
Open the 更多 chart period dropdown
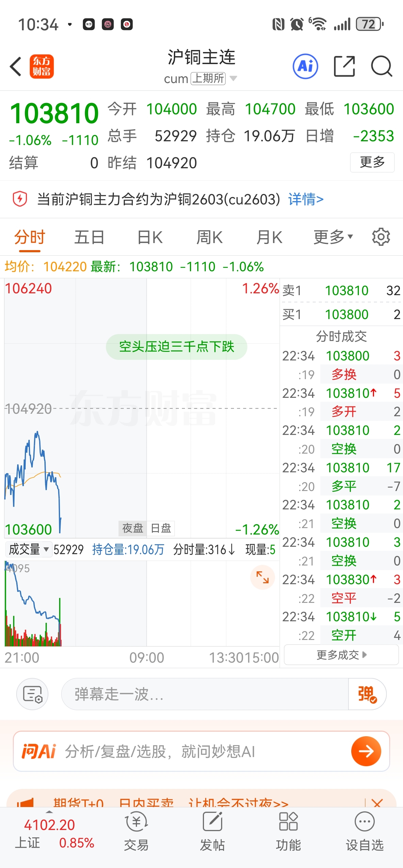click(x=333, y=237)
